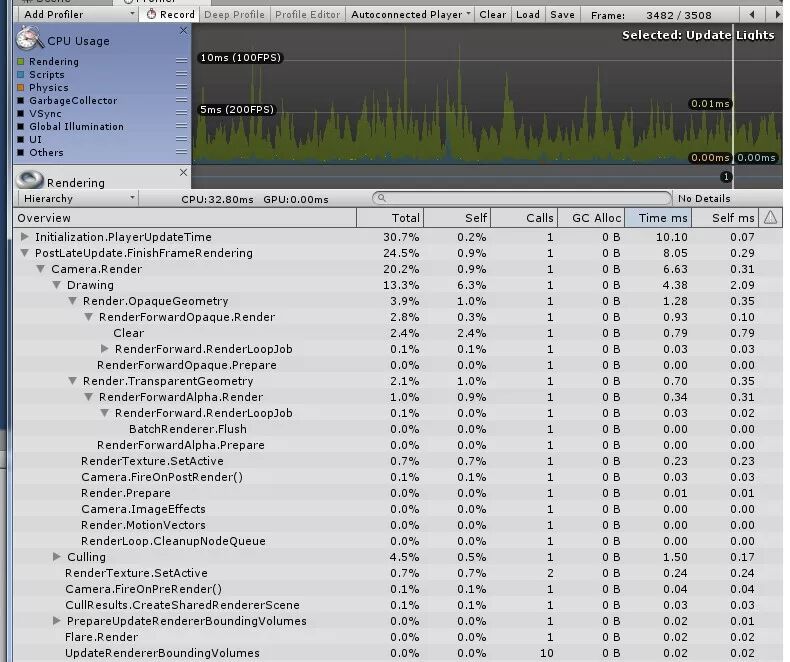Enable Deep Profile mode
This screenshot has width=790, height=662.
click(234, 15)
